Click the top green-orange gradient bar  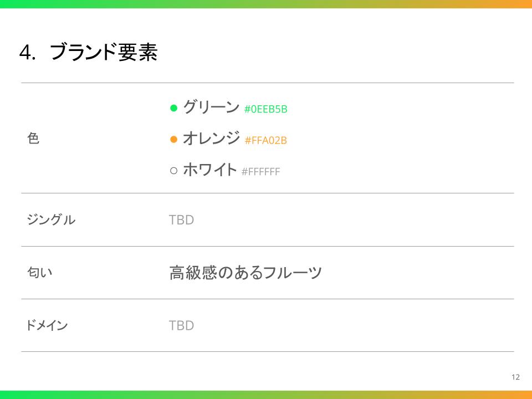click(x=266, y=4)
